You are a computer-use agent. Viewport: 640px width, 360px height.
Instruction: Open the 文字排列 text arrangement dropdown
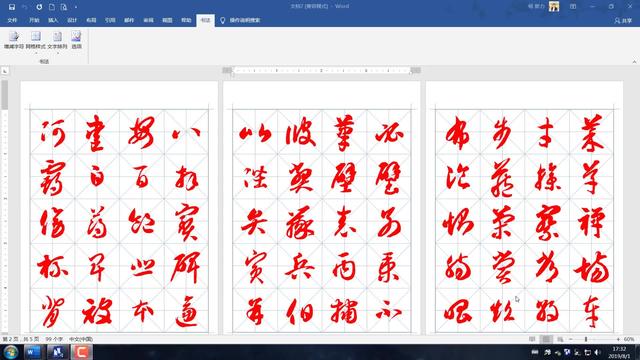[x=57, y=42]
